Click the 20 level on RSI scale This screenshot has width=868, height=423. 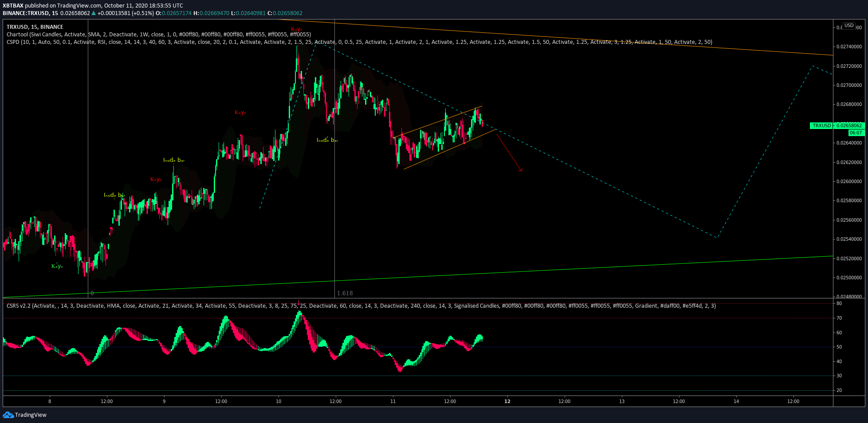839,390
